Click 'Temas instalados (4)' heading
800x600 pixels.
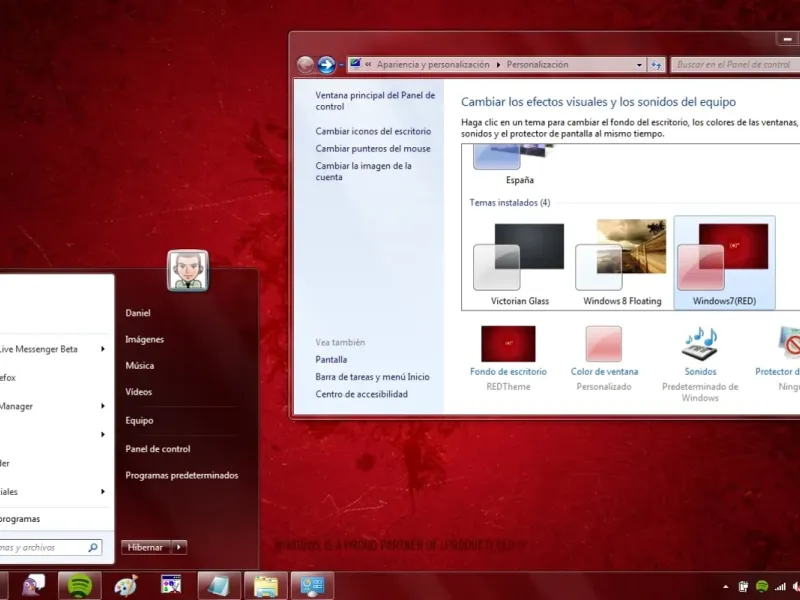tap(510, 203)
